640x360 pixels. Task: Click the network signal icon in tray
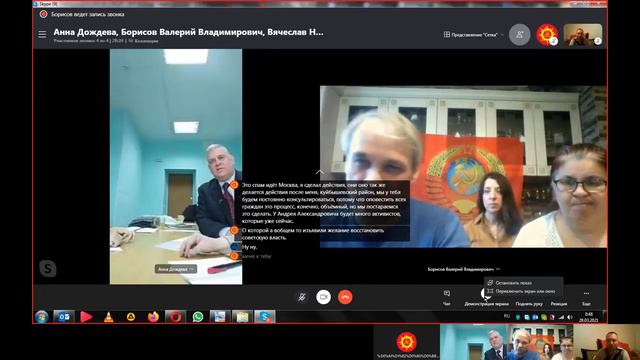[562, 317]
